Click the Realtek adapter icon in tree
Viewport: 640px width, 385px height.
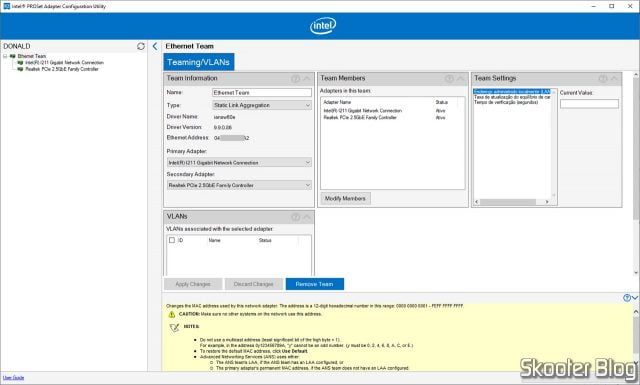[x=20, y=69]
